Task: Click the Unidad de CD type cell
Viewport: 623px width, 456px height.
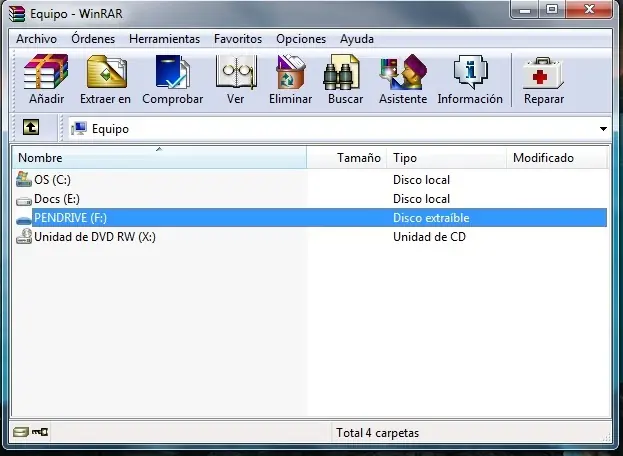Action: pos(429,237)
